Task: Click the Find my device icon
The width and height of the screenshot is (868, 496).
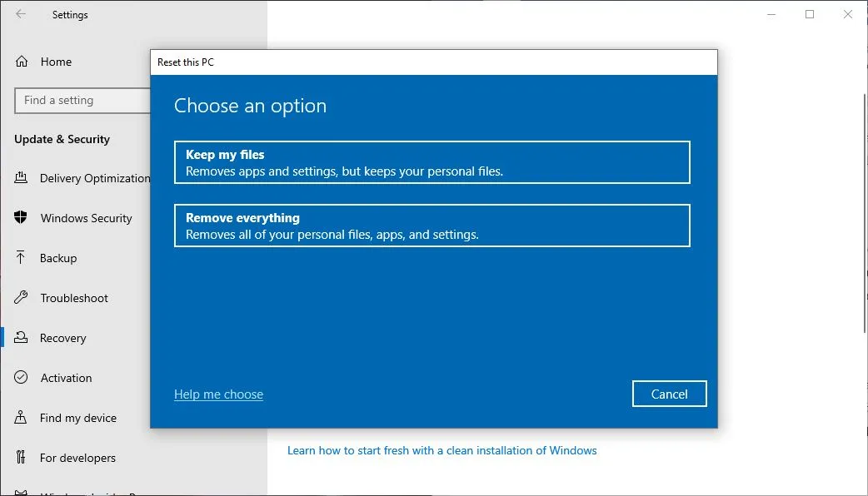Action: click(23, 418)
